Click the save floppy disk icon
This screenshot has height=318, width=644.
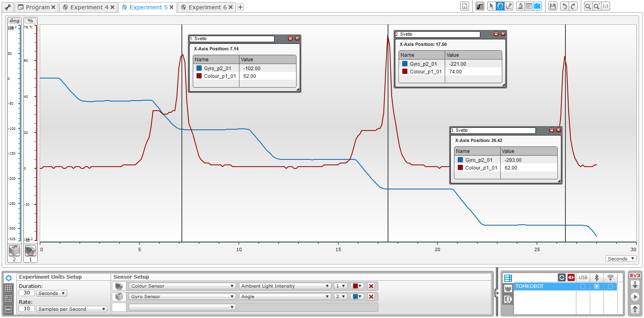tap(552, 6)
